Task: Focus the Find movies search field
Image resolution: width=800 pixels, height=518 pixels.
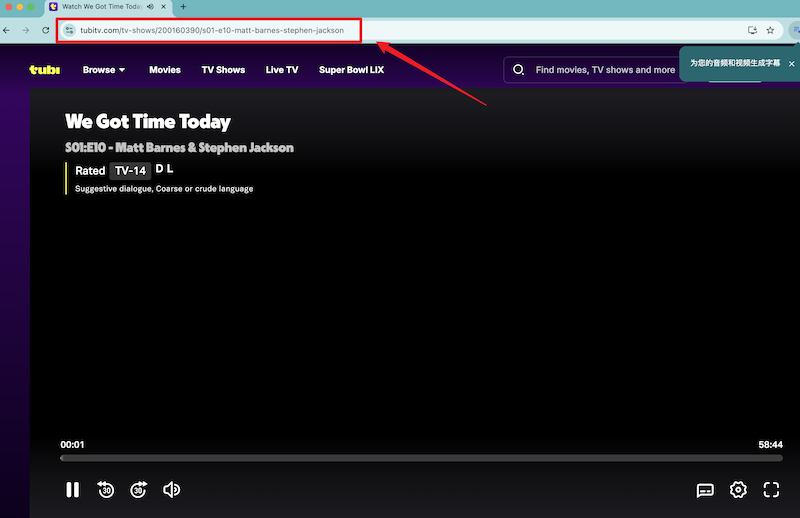Action: click(605, 70)
